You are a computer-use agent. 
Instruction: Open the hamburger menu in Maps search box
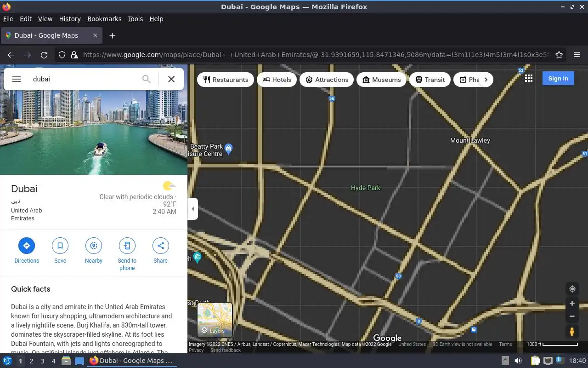pos(17,79)
